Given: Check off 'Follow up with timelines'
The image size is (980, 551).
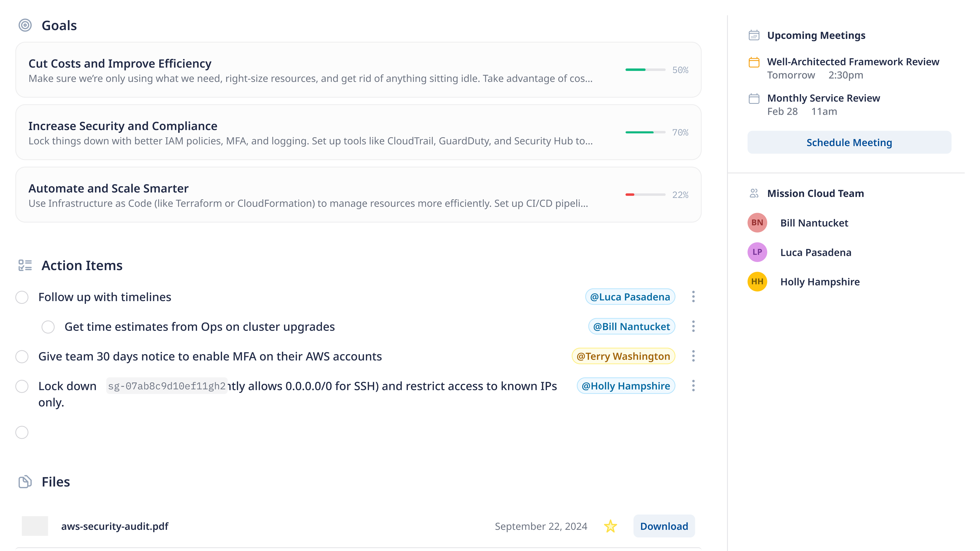Looking at the screenshot, I should tap(22, 297).
